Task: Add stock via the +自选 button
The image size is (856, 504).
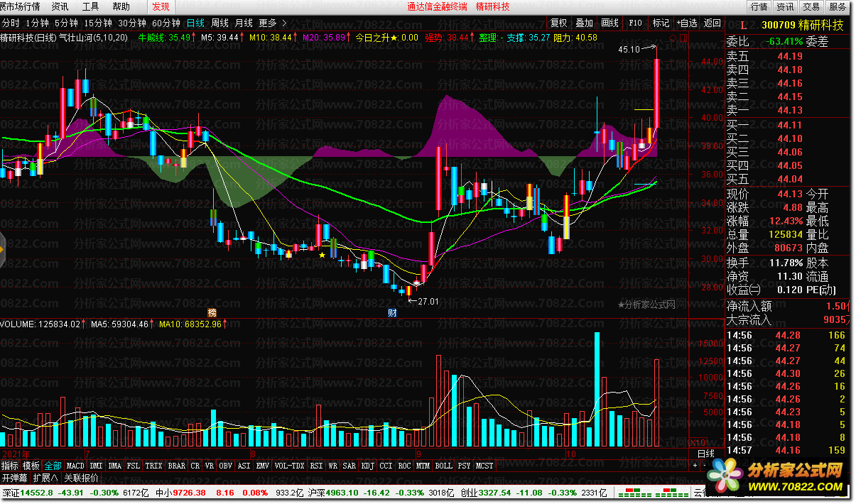Action: (686, 23)
